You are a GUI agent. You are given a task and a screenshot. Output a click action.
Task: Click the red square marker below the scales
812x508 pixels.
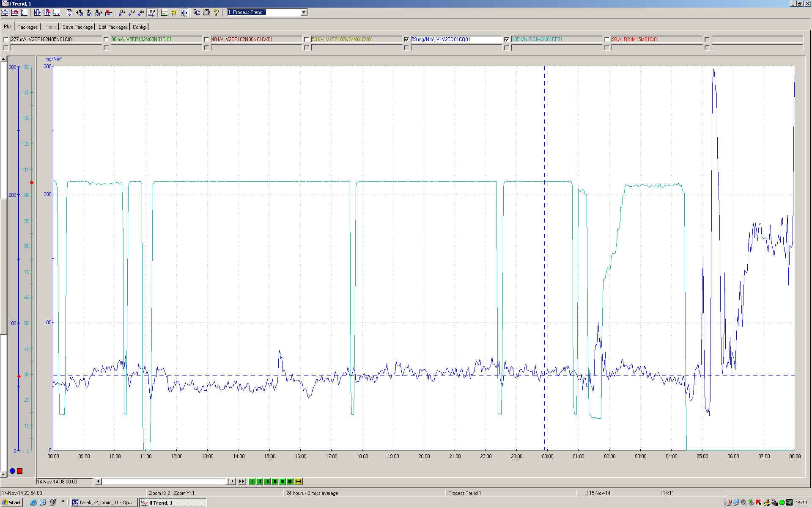(19, 471)
